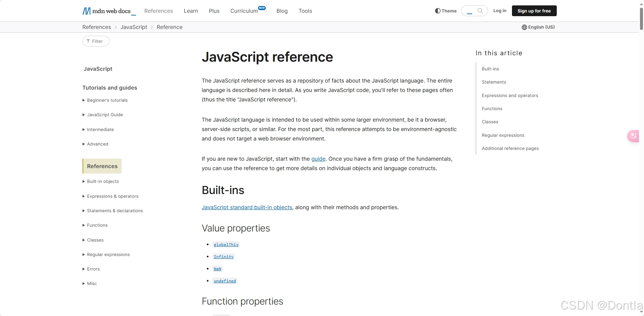The width and height of the screenshot is (644, 316).
Task: Select highlighted References sidebar heading
Action: click(x=102, y=166)
